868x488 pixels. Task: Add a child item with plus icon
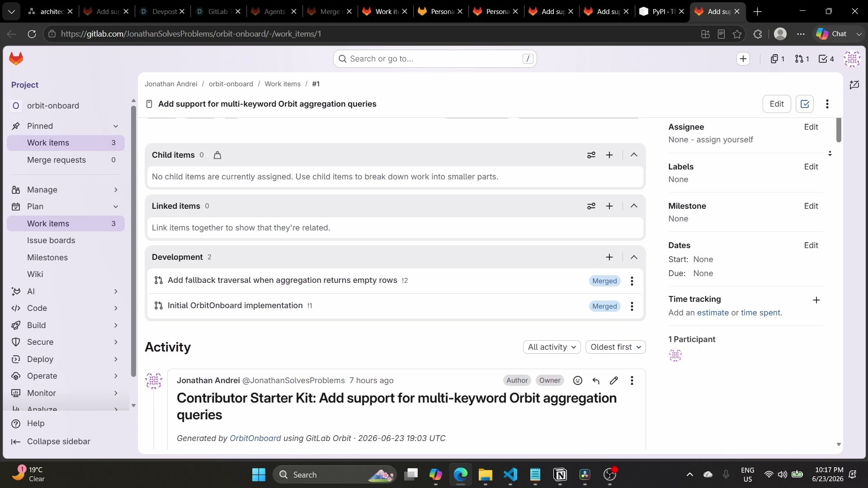(x=609, y=155)
